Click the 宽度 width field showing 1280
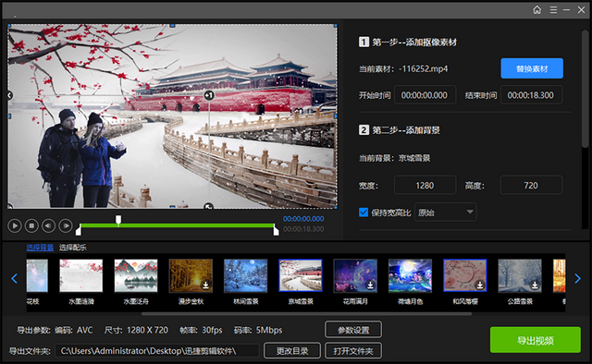The image size is (592, 364). tap(425, 185)
